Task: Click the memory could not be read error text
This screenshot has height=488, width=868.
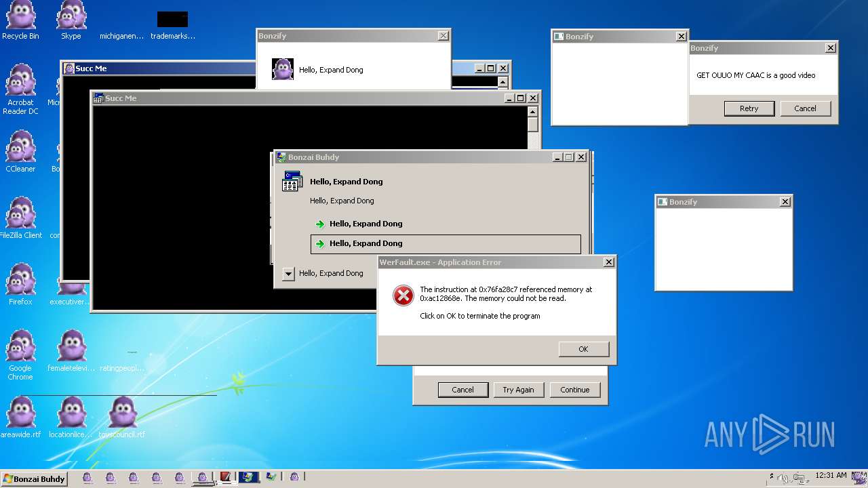Action: [506, 293]
